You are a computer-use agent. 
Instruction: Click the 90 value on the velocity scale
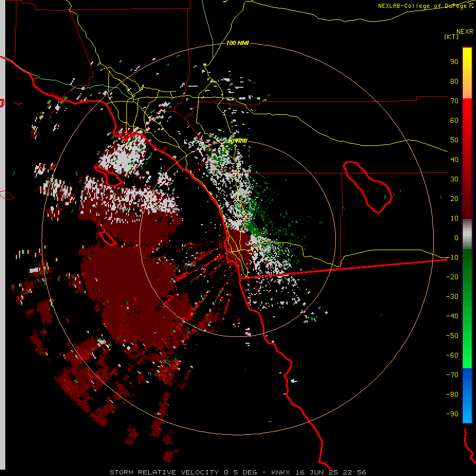[x=454, y=62]
